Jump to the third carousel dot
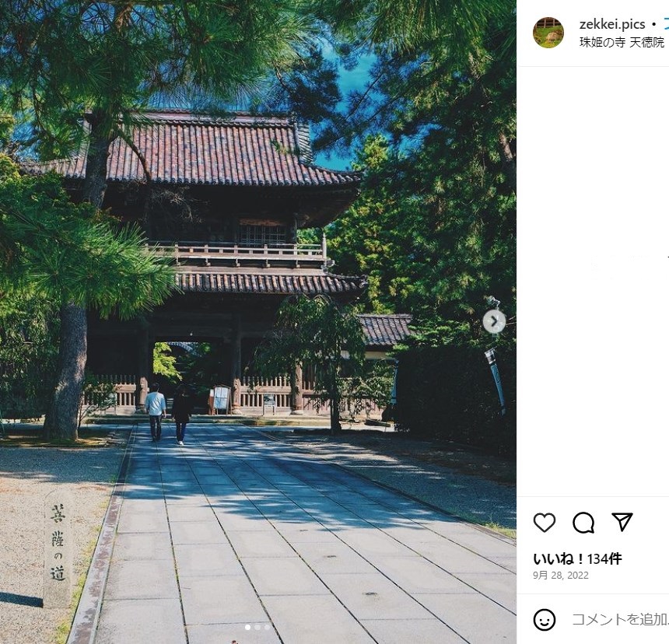The image size is (669, 644). tap(267, 627)
